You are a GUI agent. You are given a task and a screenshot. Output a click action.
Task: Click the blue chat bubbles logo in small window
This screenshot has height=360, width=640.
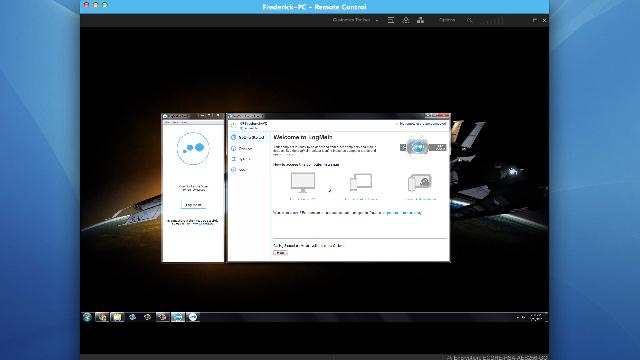[193, 148]
